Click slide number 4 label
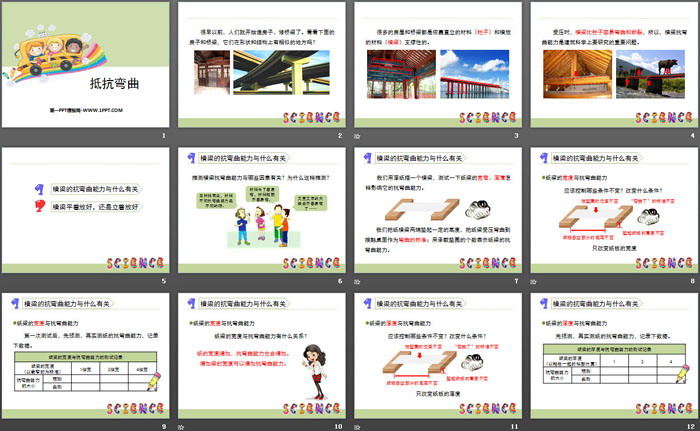The width and height of the screenshot is (700, 431). click(693, 135)
